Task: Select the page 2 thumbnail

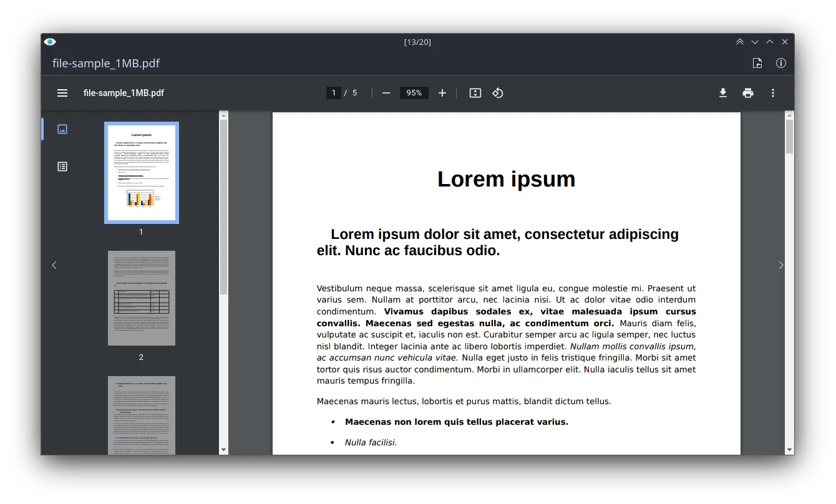Action: pyautogui.click(x=141, y=298)
